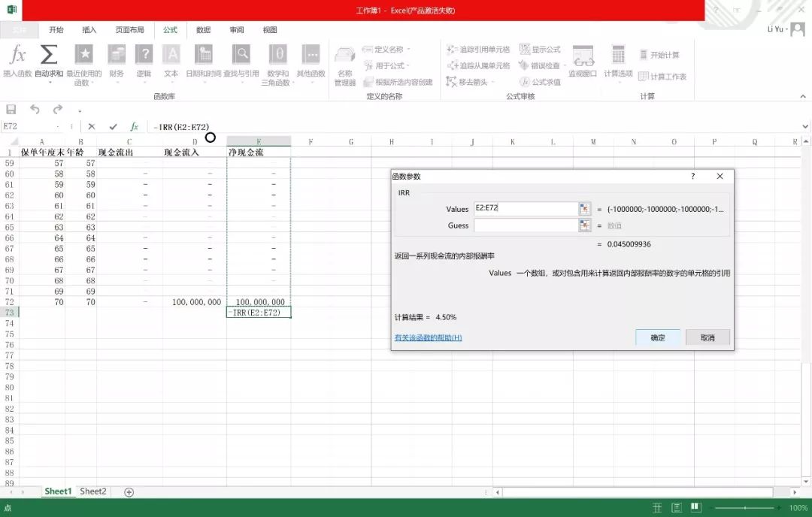Click Create from Selection (根据所选内容创建)
Viewport: 812px width, 517px height.
point(398,82)
